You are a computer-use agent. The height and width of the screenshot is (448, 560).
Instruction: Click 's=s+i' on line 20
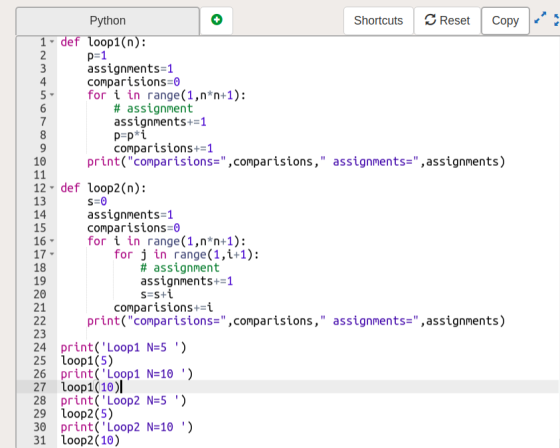point(156,294)
